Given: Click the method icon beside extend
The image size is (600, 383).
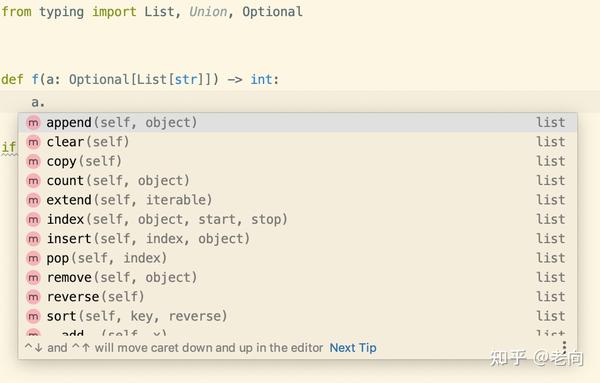Looking at the screenshot, I should click(33, 200).
